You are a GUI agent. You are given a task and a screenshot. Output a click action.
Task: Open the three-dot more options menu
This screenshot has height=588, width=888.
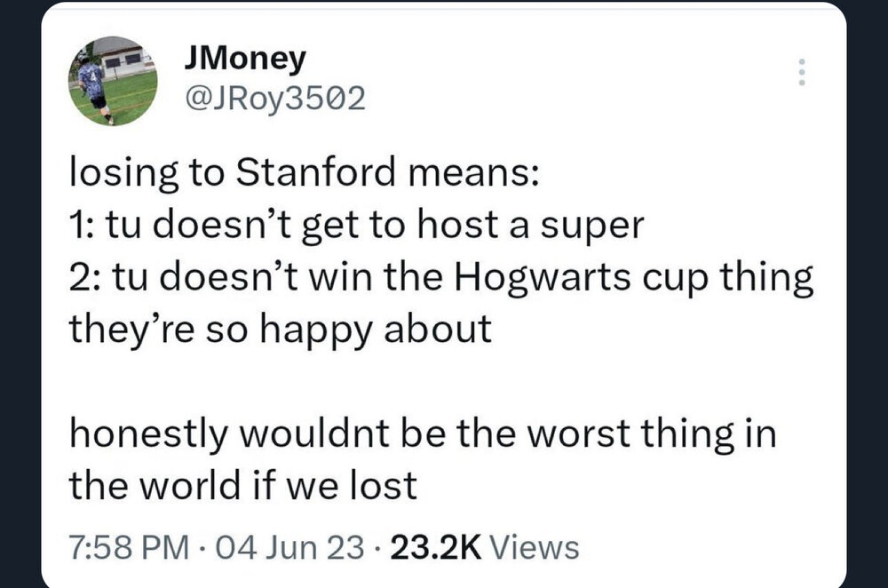click(x=801, y=72)
